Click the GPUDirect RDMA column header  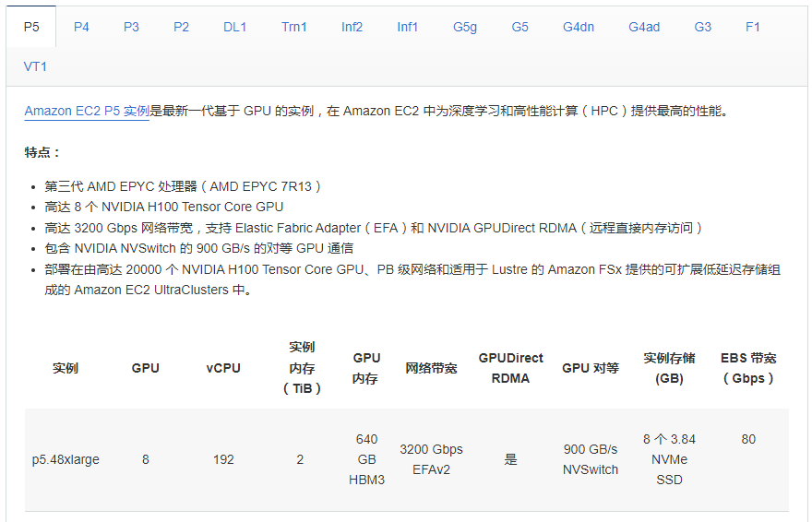click(510, 368)
